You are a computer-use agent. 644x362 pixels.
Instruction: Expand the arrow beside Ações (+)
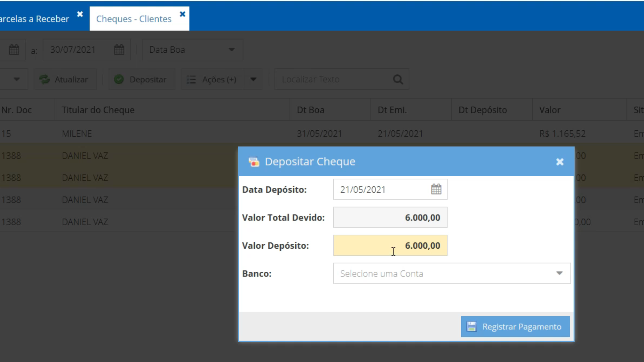click(x=253, y=79)
